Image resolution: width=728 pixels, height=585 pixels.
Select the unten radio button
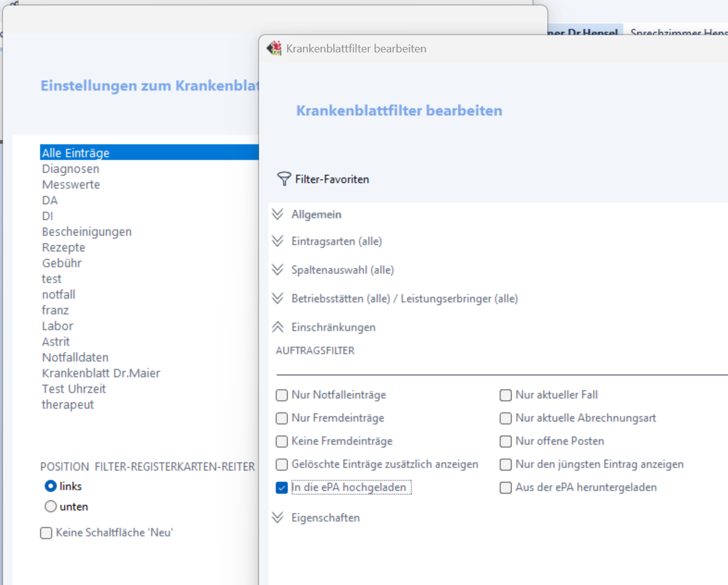tap(51, 507)
